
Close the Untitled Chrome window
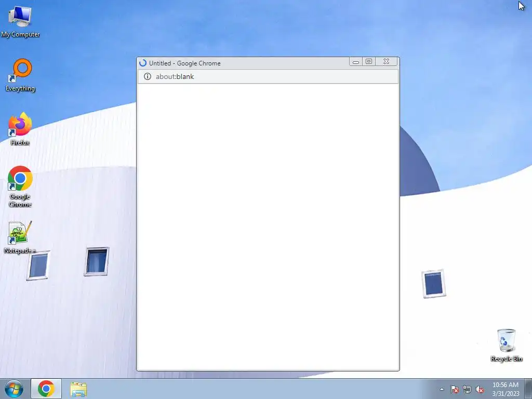(386, 62)
